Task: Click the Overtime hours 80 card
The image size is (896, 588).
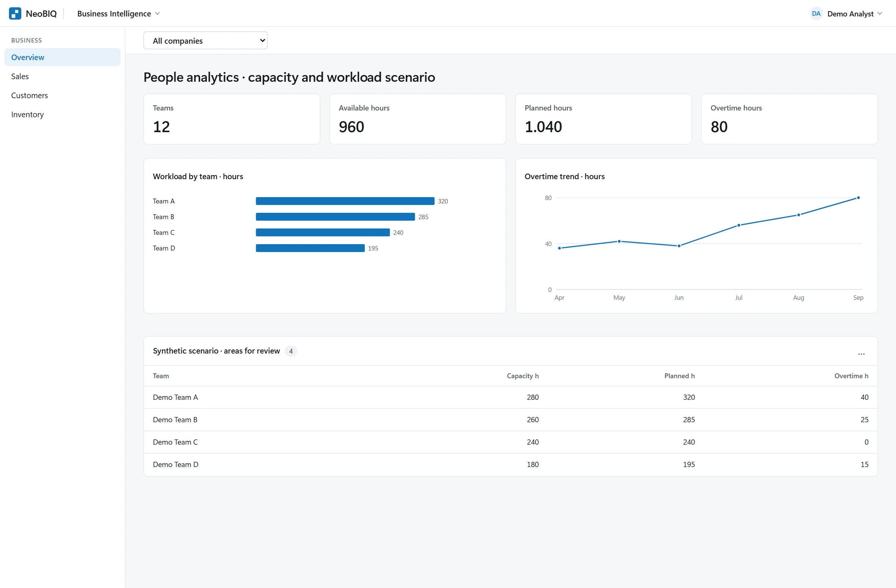Action: [790, 119]
